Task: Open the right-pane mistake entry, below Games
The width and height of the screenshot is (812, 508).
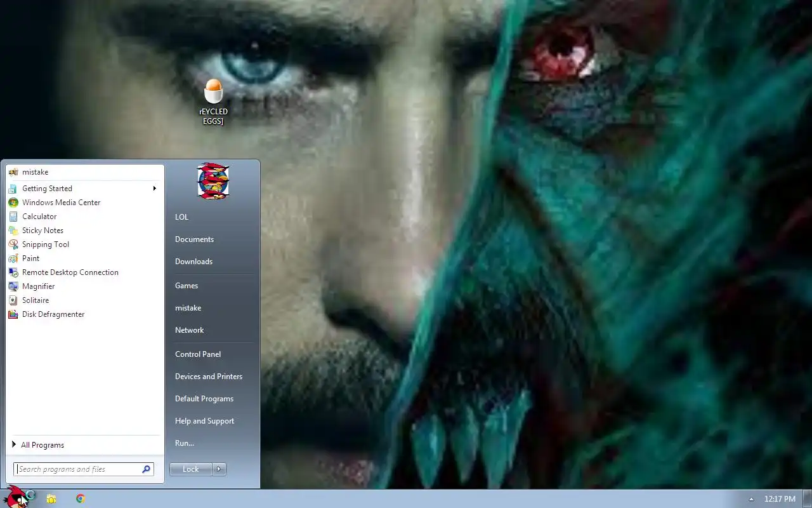Action: click(188, 308)
